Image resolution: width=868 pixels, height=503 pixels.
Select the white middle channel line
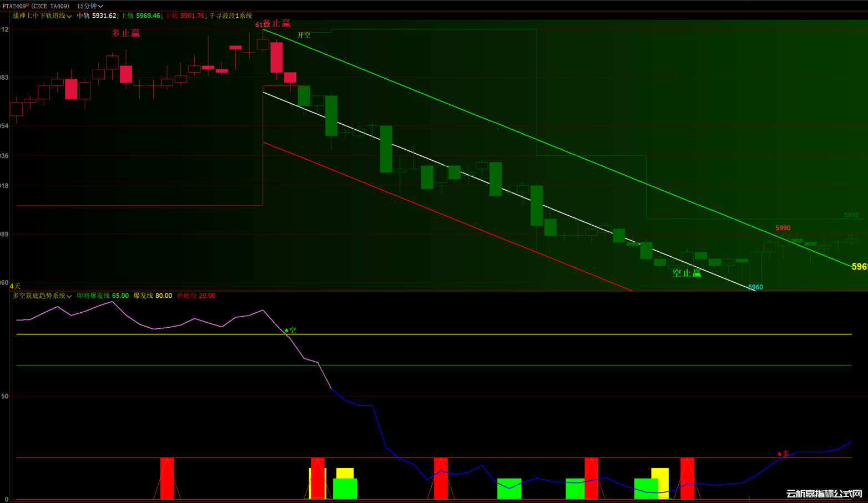509,190
